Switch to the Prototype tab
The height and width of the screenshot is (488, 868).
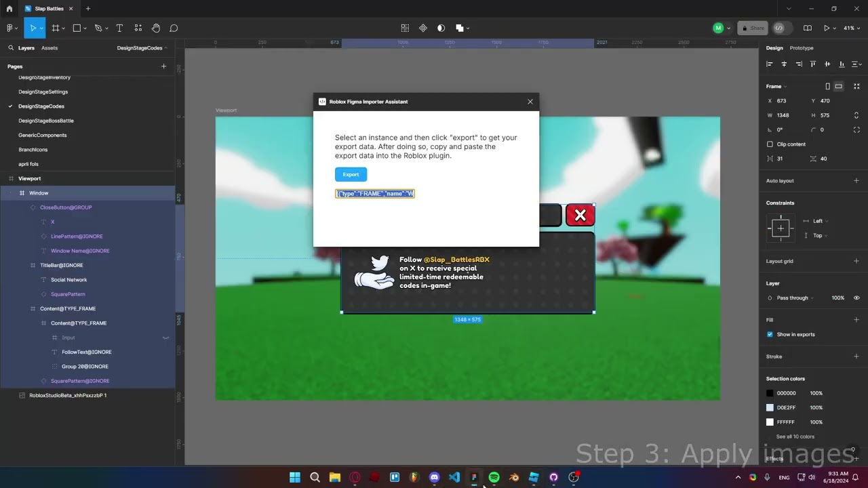[802, 48]
